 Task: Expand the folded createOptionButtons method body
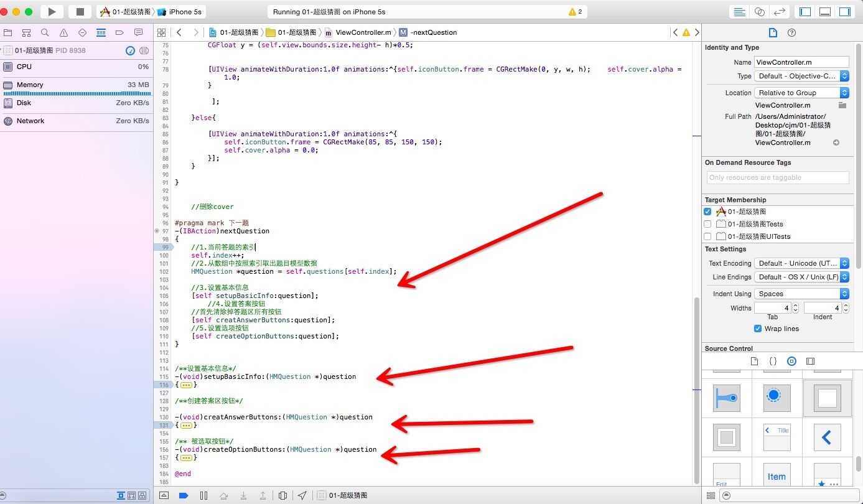pos(186,458)
